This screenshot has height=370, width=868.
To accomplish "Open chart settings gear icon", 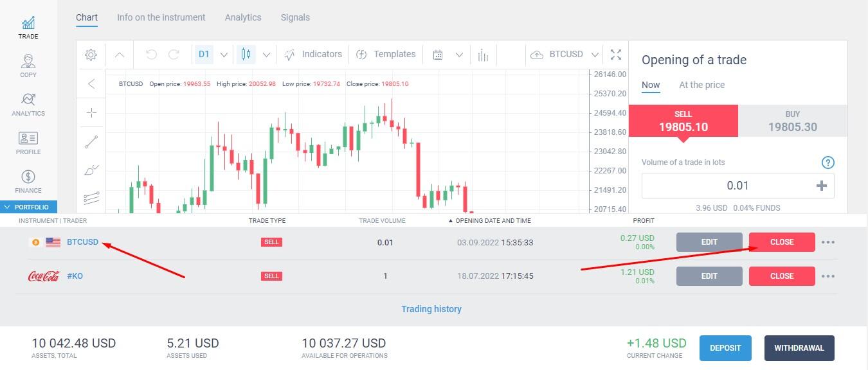I will pyautogui.click(x=91, y=55).
